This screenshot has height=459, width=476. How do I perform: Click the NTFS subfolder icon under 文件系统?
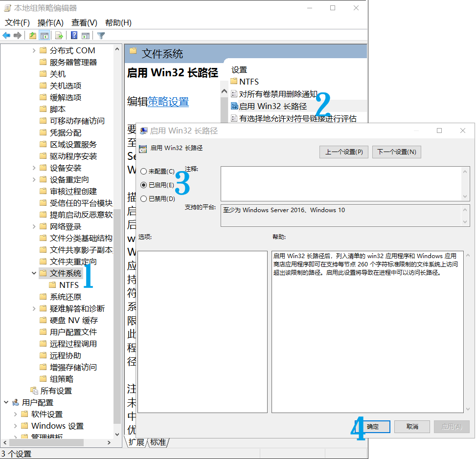coord(53,285)
